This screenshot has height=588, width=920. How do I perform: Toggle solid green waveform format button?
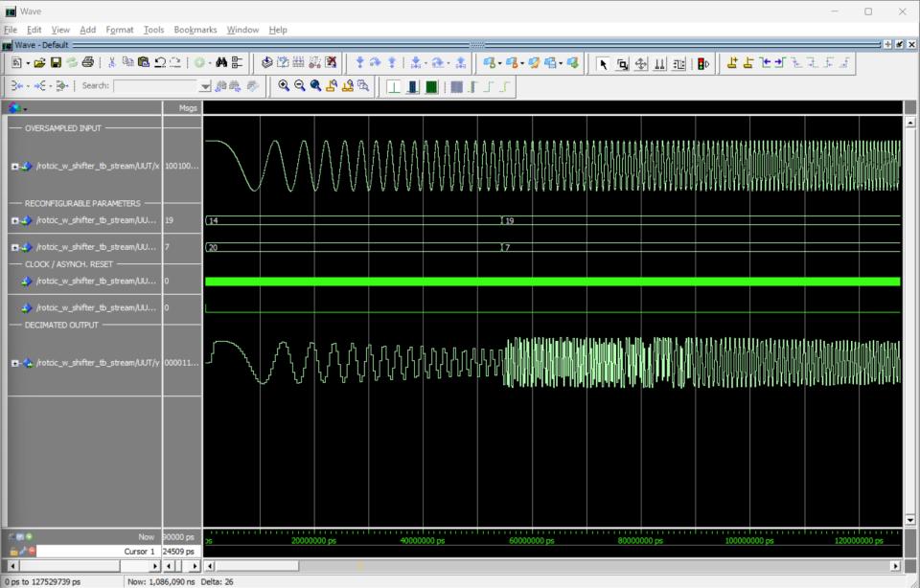click(x=432, y=87)
